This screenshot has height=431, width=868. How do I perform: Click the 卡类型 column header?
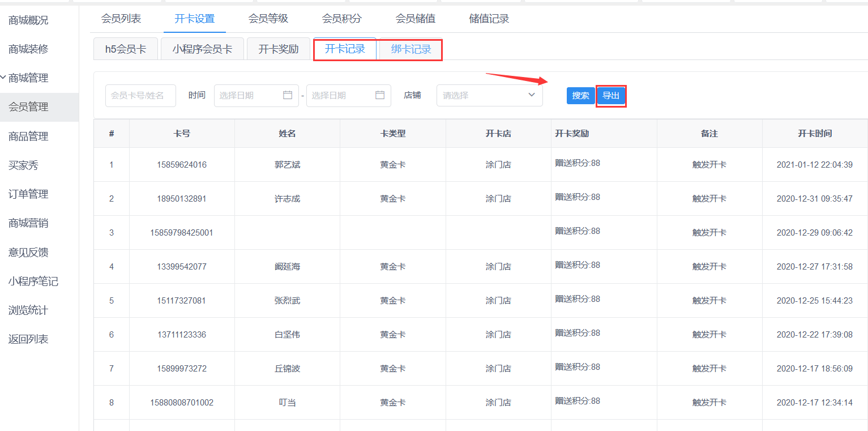(x=392, y=134)
